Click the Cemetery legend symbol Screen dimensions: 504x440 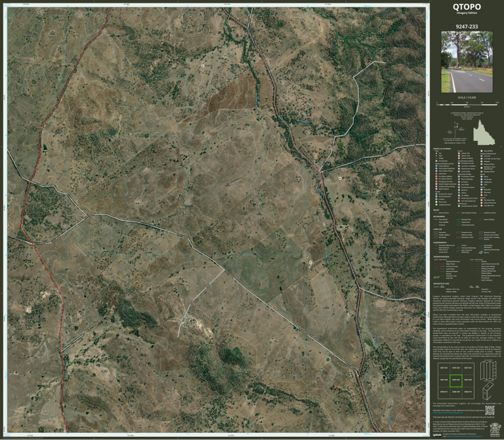click(x=459, y=182)
